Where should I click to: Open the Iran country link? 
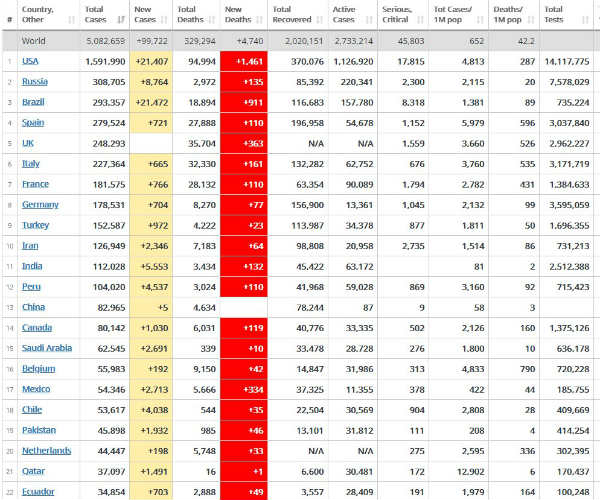coord(30,246)
